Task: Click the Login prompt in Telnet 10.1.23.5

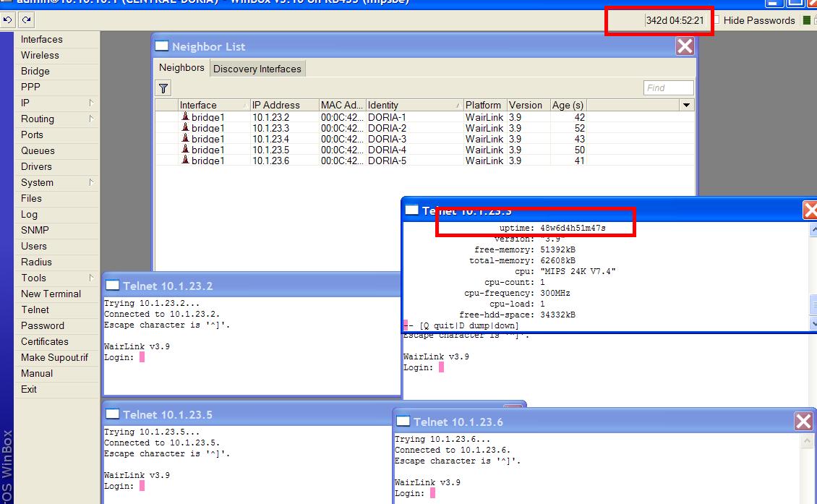Action: click(119, 486)
